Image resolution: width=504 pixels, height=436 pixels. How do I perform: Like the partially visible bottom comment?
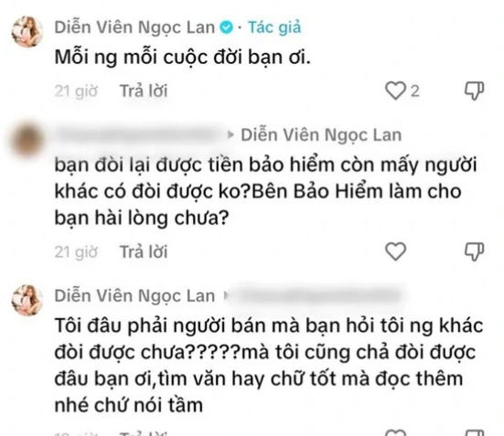[395, 432]
